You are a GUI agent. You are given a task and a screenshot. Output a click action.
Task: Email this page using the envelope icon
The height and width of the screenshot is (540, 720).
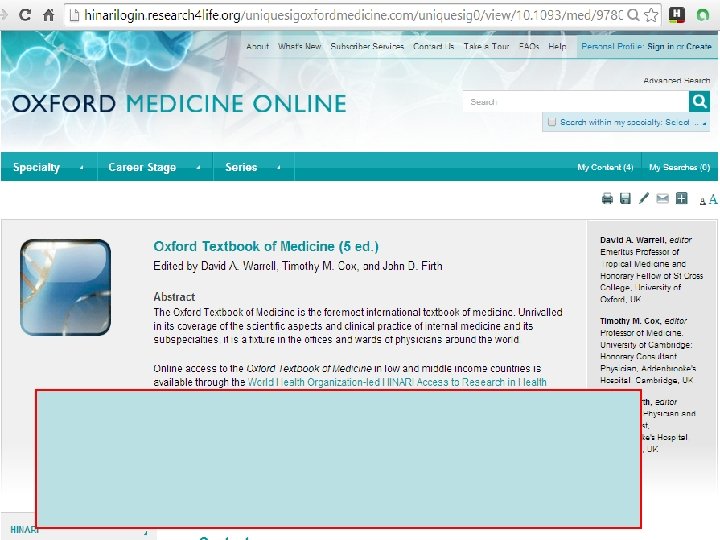click(662, 198)
